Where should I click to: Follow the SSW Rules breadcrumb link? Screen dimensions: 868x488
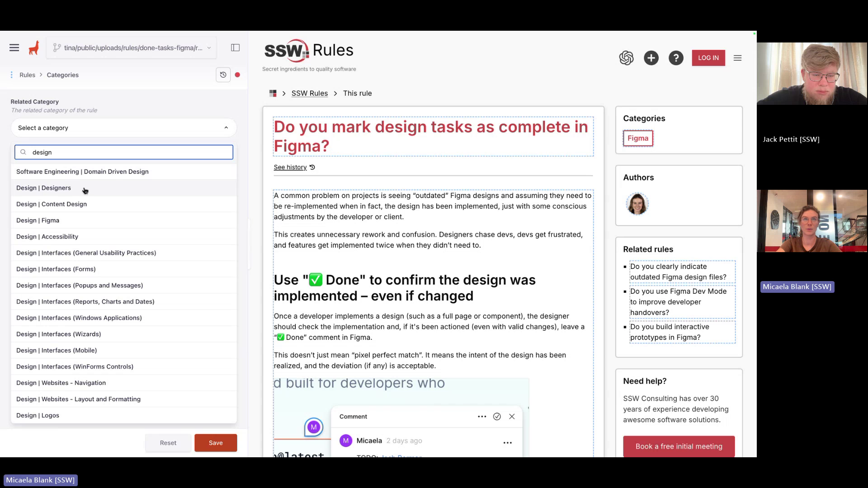(310, 94)
